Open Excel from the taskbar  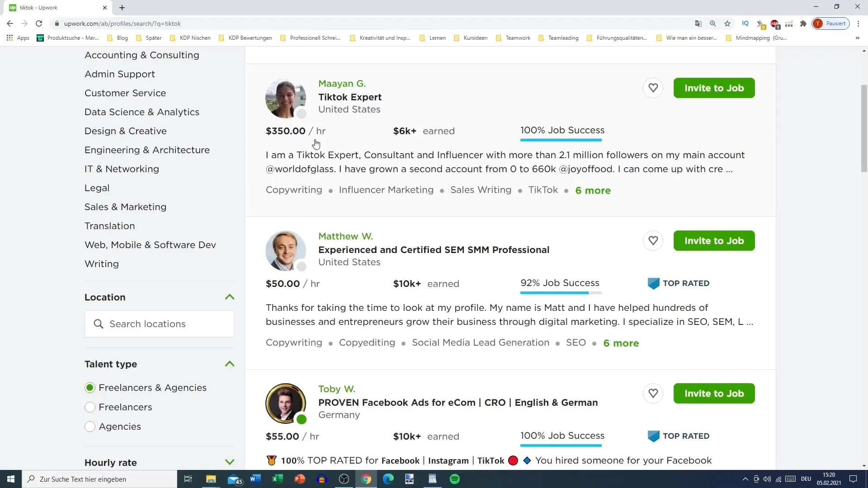277,479
